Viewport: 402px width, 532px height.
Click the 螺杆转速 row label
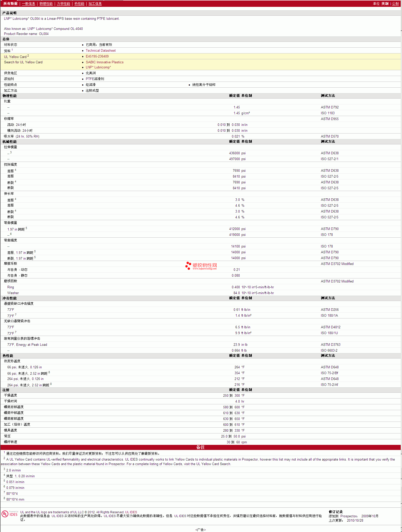click(10, 442)
